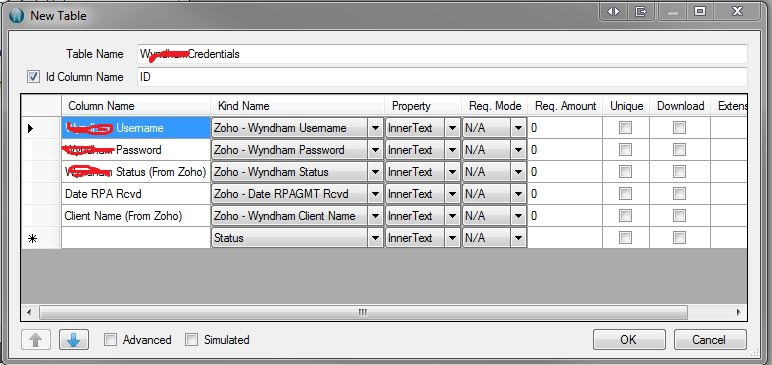This screenshot has width=772, height=365.
Task: Open the Status Kind Name dropdown in new row
Action: pos(376,238)
